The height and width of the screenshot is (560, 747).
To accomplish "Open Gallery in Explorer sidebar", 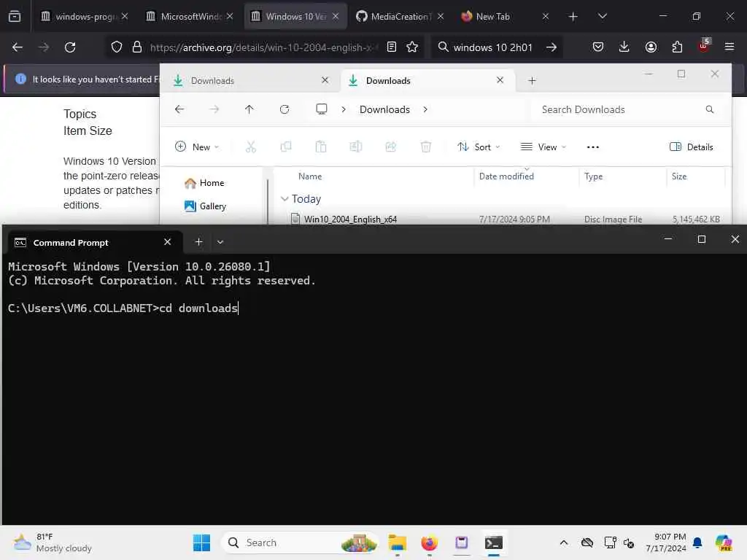I will [205, 206].
